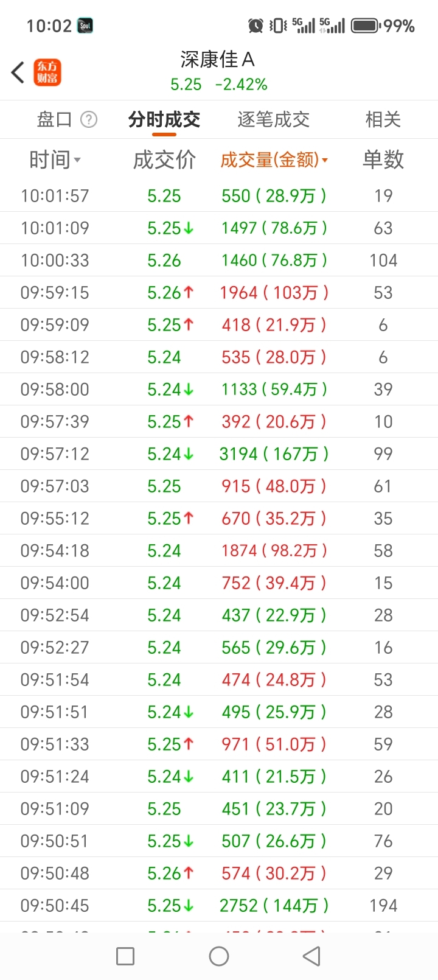Tap the 单数 column header
Screen dimensions: 438x980
pos(383,159)
